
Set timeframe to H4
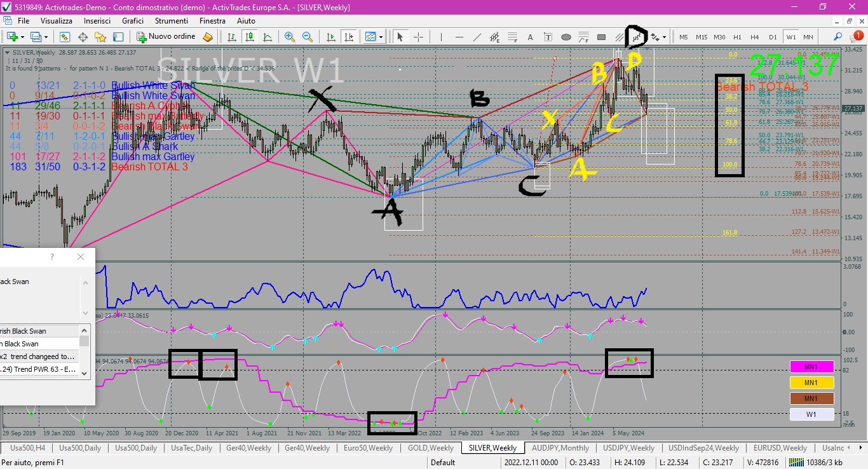tap(755, 37)
